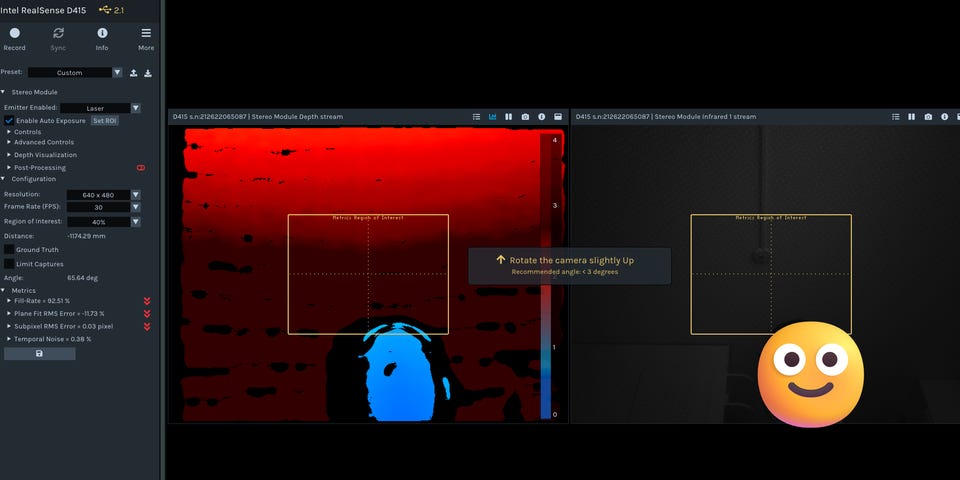Viewport: 960px width, 480px height.
Task: Toggle Enable Auto Exposure checkbox
Action: click(9, 121)
